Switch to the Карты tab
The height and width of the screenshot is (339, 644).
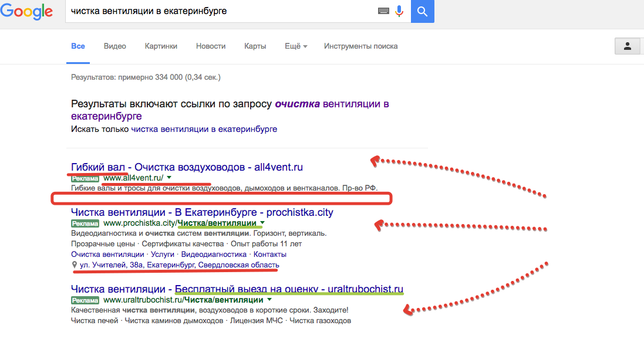[255, 46]
